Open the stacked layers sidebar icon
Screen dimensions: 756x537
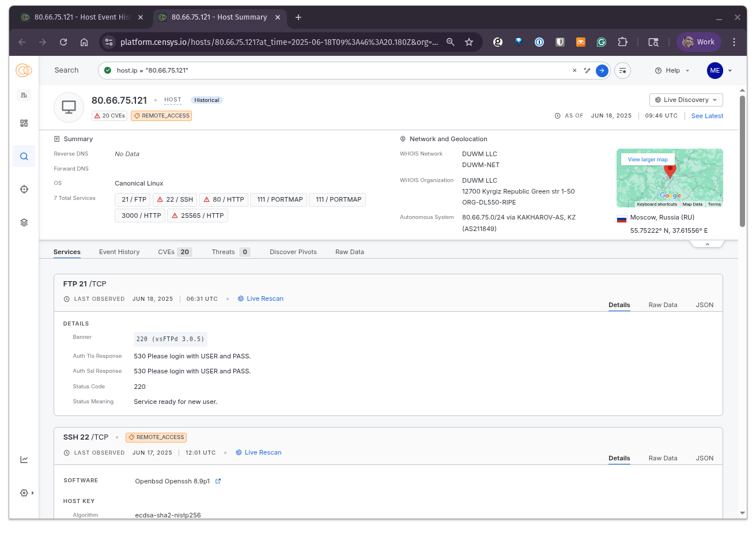click(x=24, y=222)
